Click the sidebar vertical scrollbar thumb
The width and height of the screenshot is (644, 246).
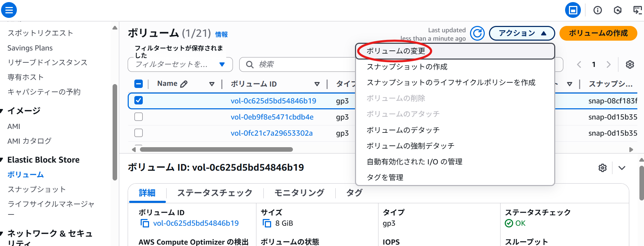coord(115,132)
